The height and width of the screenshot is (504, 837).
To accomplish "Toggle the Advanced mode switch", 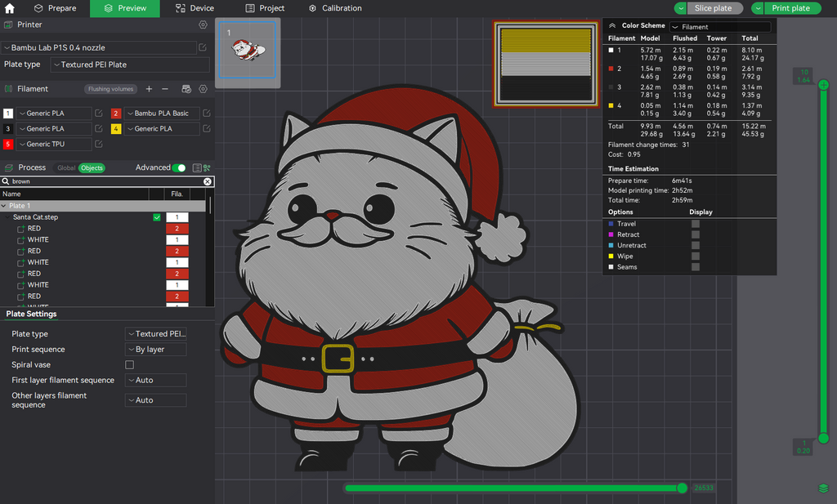I will [179, 168].
